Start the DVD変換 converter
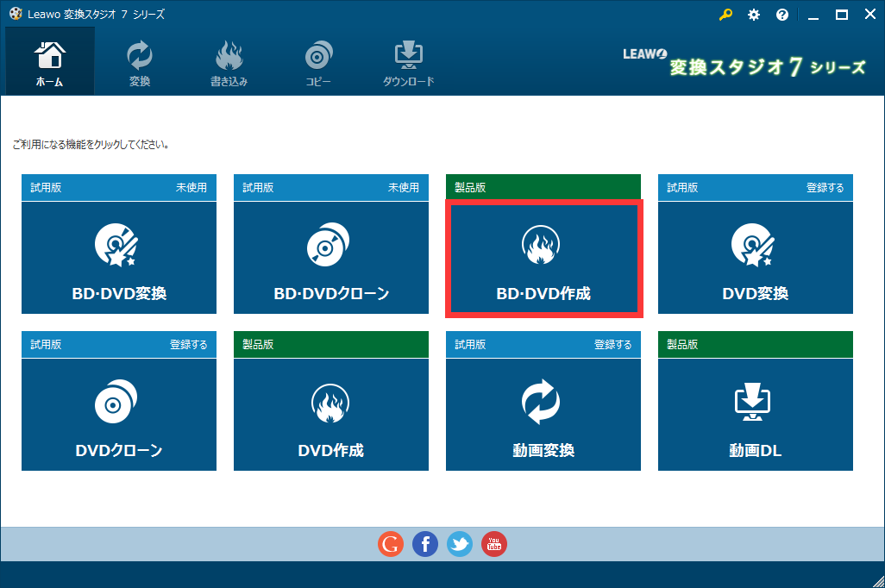This screenshot has width=885, height=588. click(755, 257)
